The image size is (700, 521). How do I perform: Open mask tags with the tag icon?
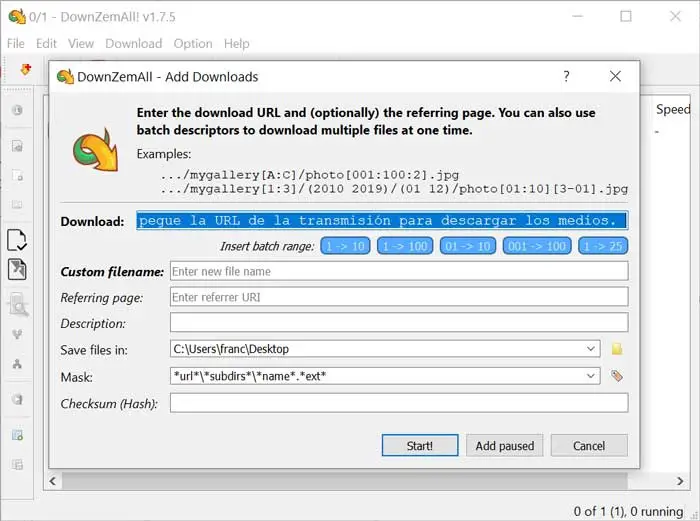click(617, 376)
